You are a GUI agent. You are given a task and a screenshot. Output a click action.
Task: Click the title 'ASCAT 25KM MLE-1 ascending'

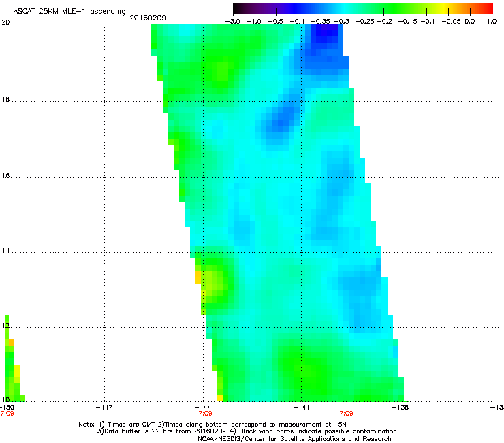tap(69, 12)
